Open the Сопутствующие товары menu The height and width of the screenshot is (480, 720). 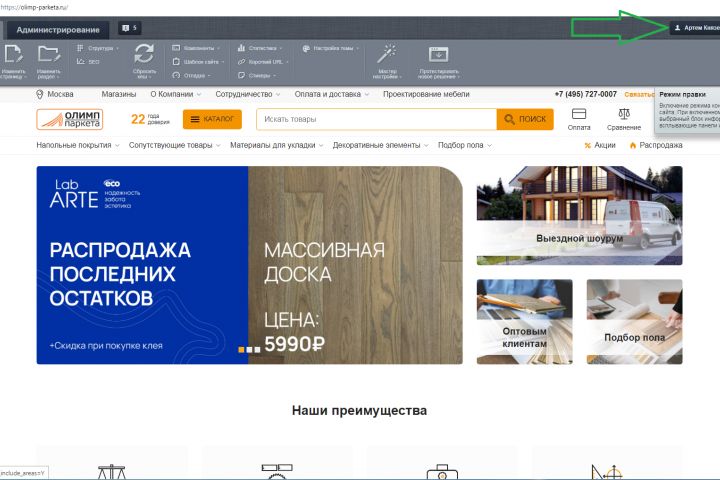(x=174, y=145)
